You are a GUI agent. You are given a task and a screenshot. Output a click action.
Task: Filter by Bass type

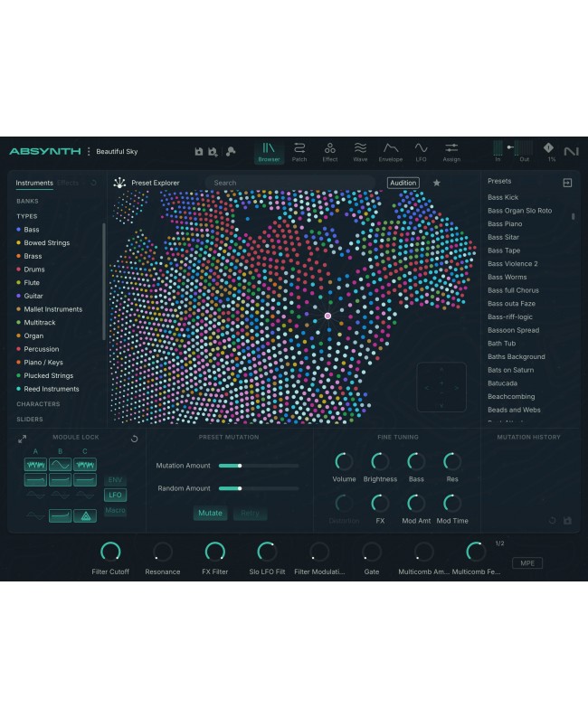(x=28, y=230)
